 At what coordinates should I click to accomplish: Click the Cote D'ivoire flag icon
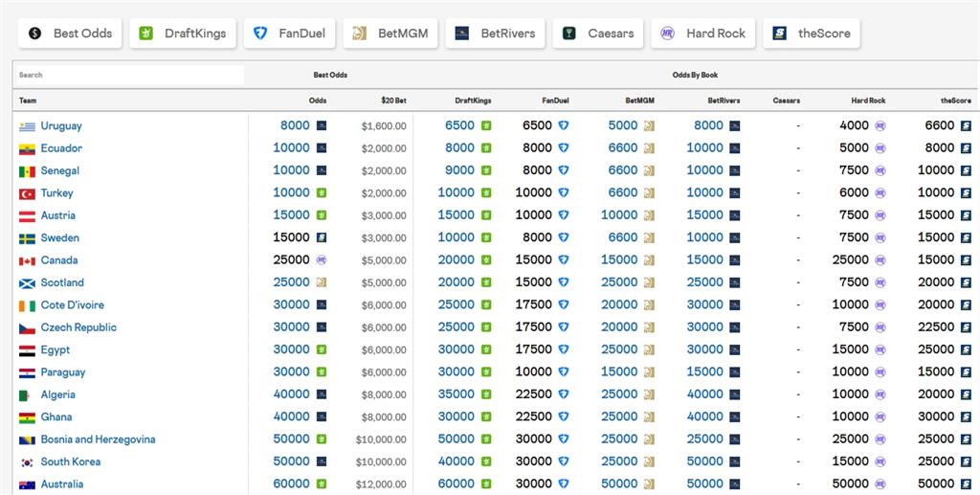[x=27, y=305]
